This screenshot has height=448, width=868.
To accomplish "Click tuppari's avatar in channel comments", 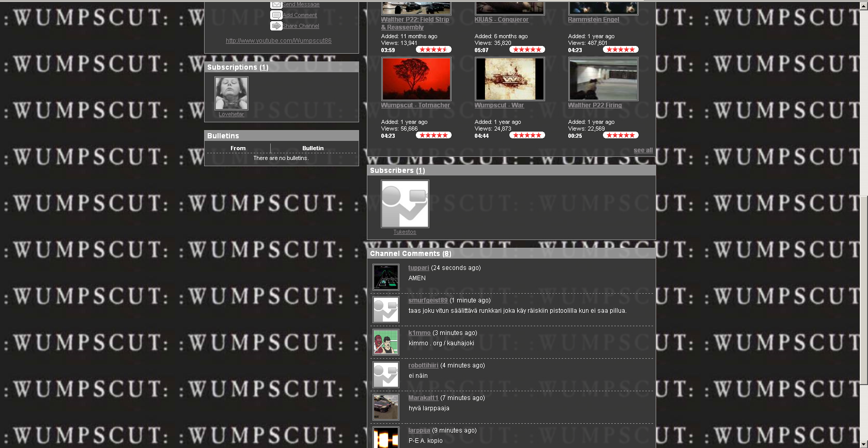I will point(386,277).
